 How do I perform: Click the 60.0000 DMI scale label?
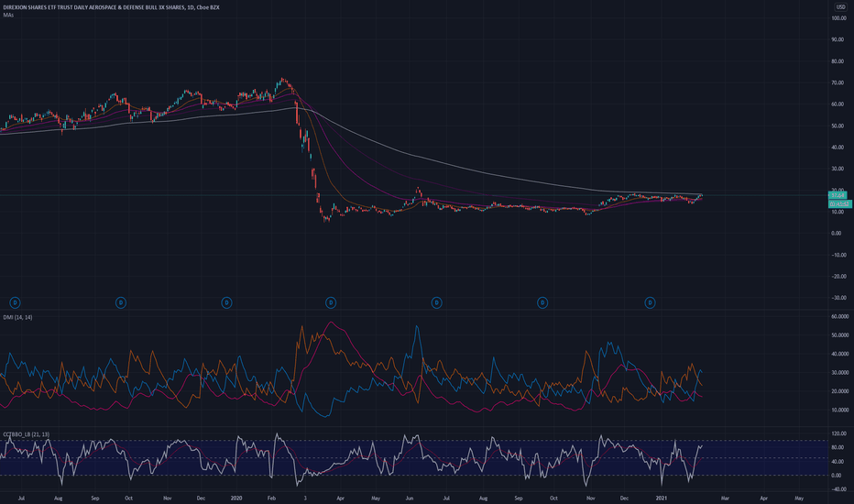pyautogui.click(x=839, y=316)
